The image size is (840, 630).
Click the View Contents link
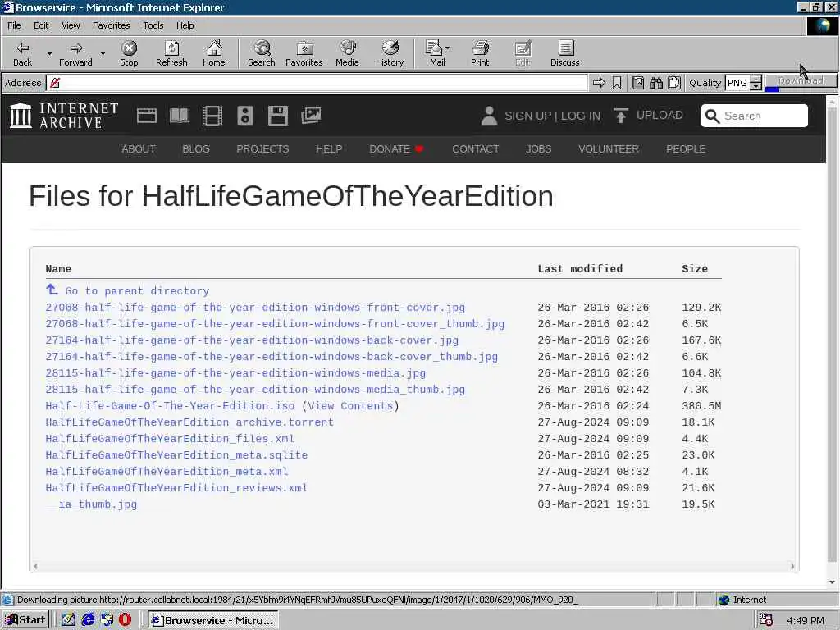coord(350,406)
